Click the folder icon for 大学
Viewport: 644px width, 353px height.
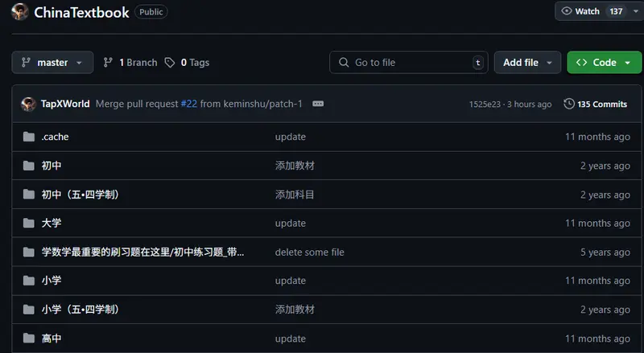tap(29, 223)
